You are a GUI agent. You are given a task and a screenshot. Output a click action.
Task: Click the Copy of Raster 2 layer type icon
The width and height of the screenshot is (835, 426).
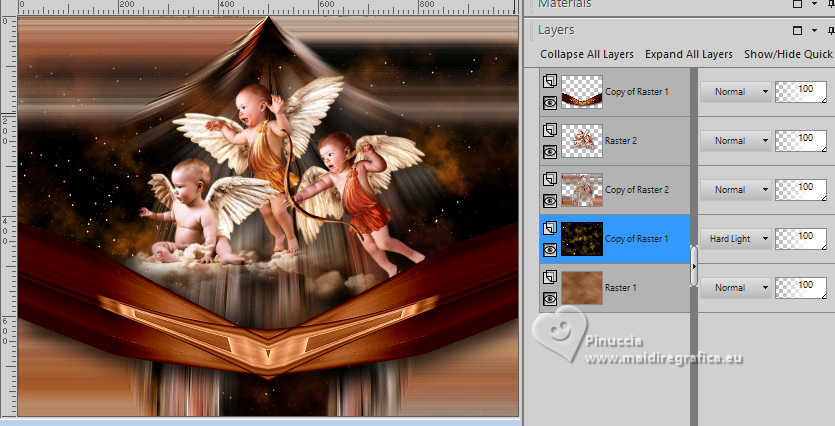(550, 179)
